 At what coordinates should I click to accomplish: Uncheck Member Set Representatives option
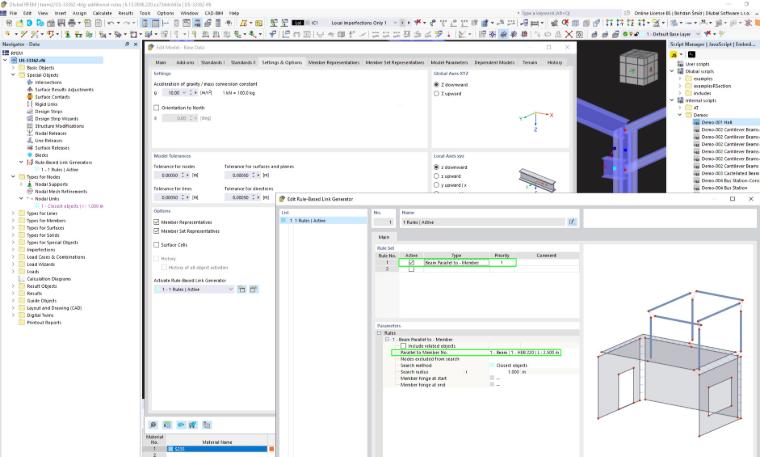[x=156, y=231]
